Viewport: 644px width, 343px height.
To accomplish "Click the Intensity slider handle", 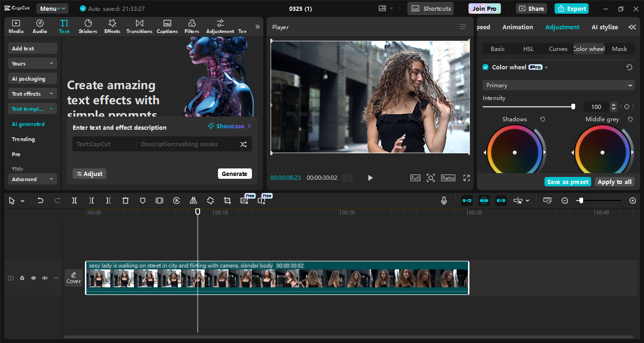I will point(573,106).
